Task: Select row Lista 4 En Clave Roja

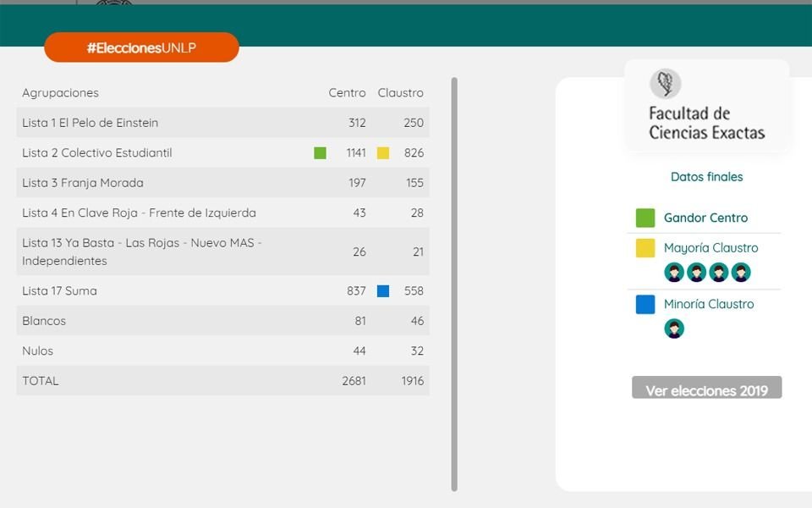Action: (222, 213)
